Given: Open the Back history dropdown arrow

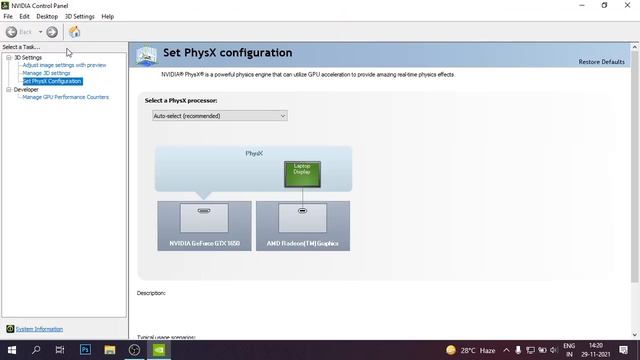Looking at the screenshot, I should (40, 32).
